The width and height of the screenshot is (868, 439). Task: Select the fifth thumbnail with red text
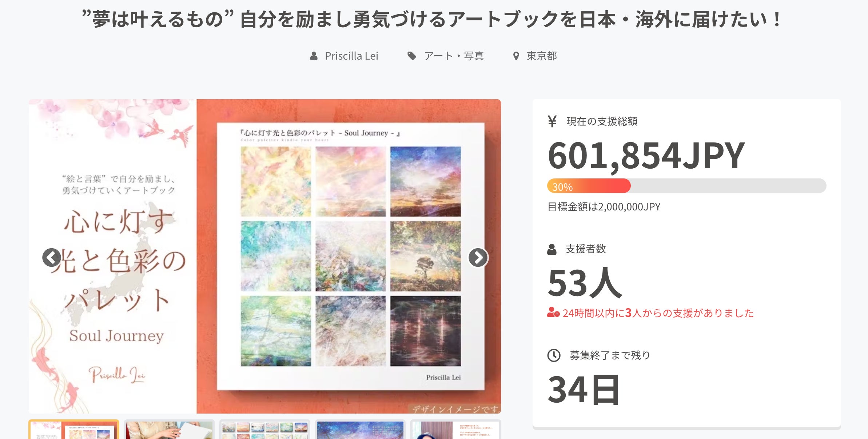point(456,429)
